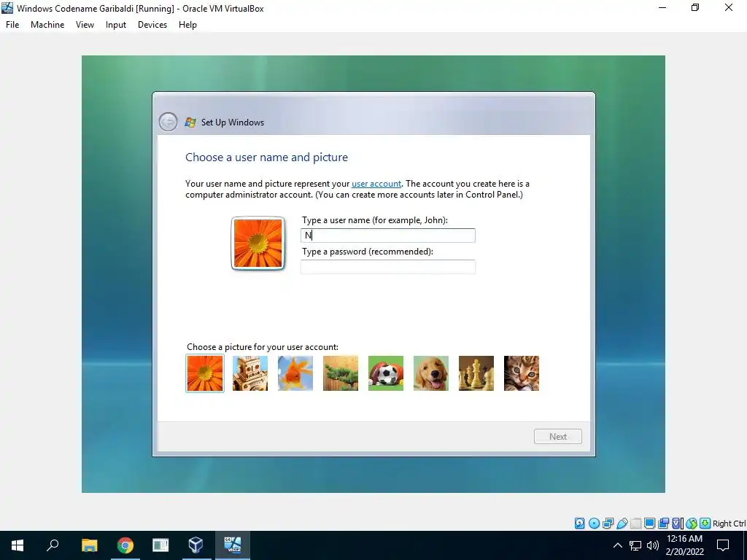Open the View menu

pyautogui.click(x=85, y=25)
